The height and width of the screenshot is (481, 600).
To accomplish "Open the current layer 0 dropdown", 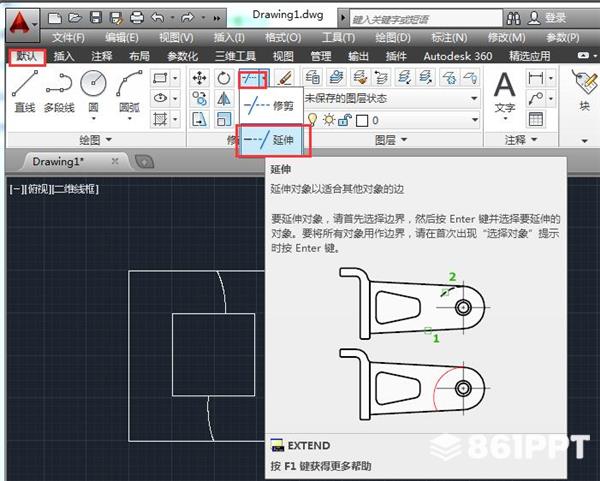I will point(474,120).
